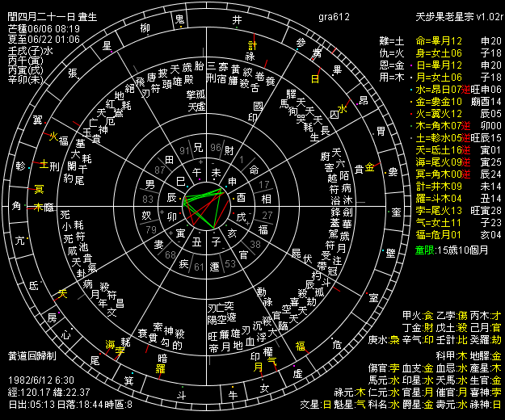Select the '羅=斗木04' row
Screen dimensions: 505x420
pyautogui.click(x=458, y=199)
